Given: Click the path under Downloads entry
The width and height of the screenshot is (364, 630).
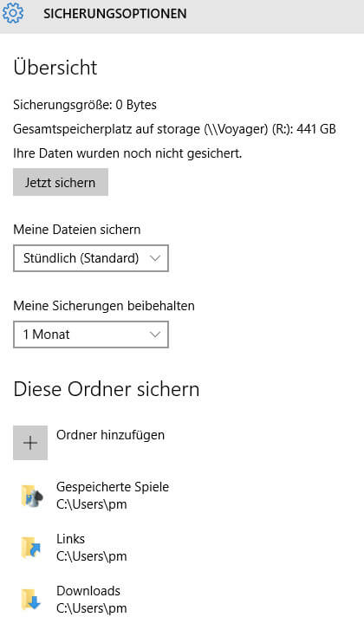Looking at the screenshot, I should pos(92,607).
